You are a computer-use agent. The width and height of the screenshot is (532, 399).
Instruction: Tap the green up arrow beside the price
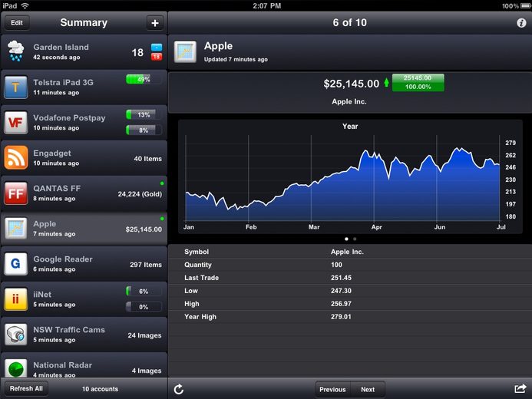coord(386,83)
